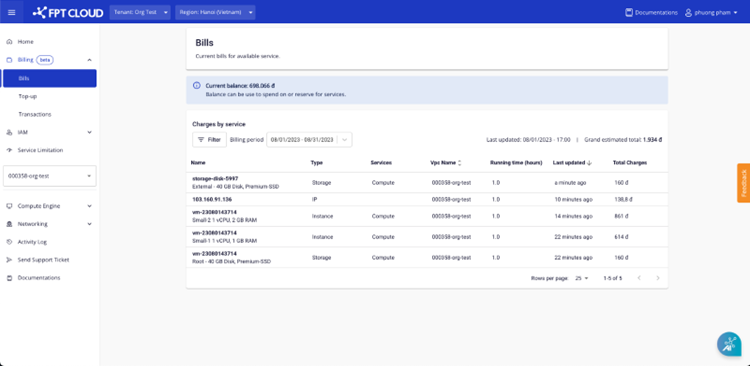750x366 pixels.
Task: Select the 103.160.91.136 IP row
Action: (427, 200)
